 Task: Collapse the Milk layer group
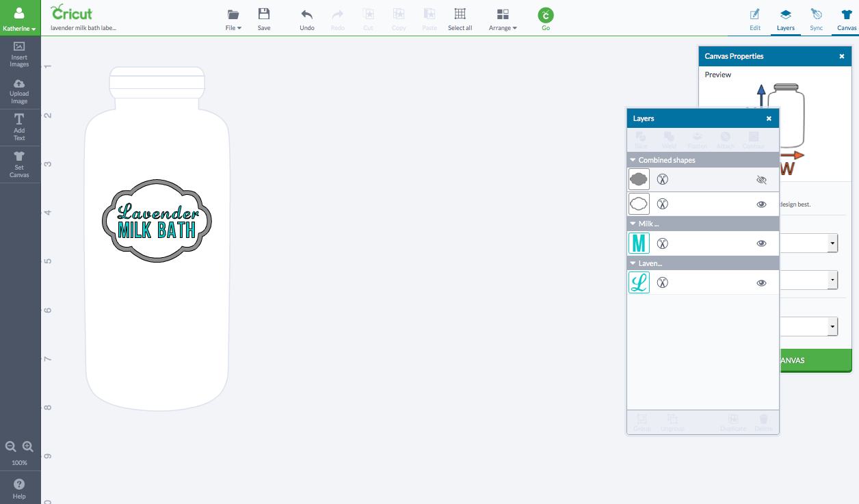(x=633, y=224)
